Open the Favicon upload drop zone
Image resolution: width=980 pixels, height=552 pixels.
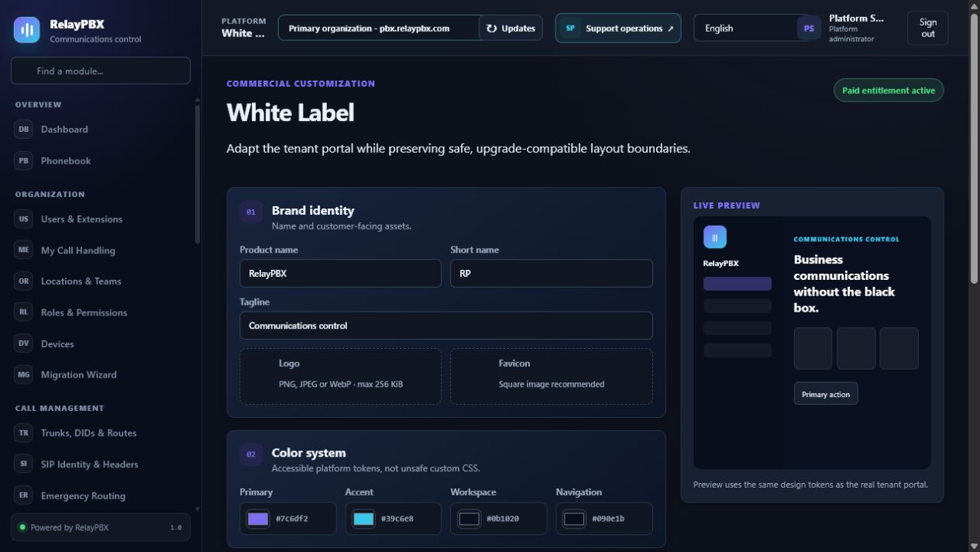pos(551,376)
